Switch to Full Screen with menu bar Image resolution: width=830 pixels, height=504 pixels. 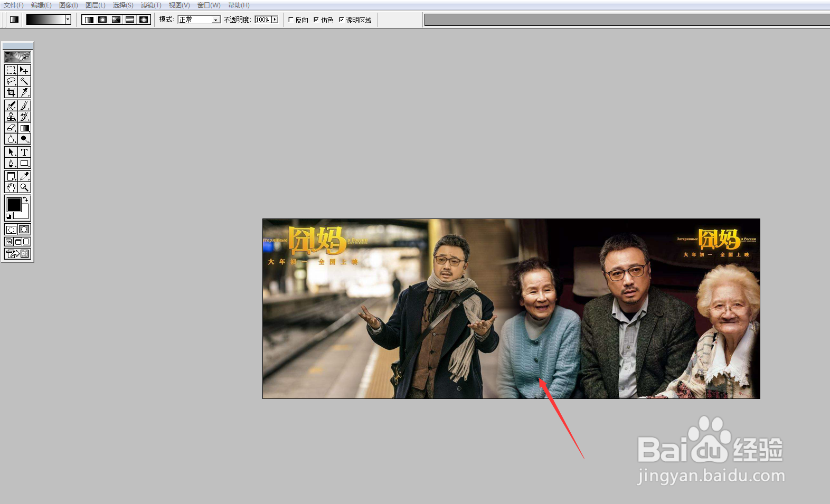coord(17,242)
